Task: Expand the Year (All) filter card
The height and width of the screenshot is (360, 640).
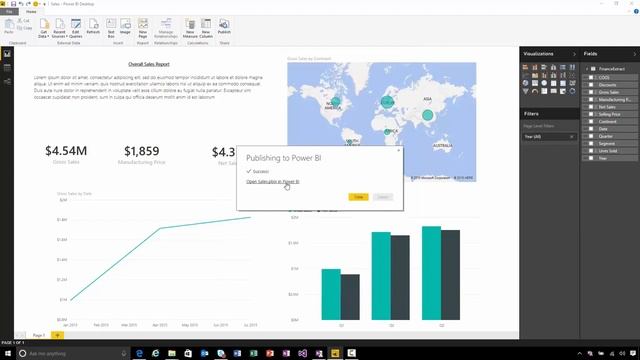Action: point(549,137)
